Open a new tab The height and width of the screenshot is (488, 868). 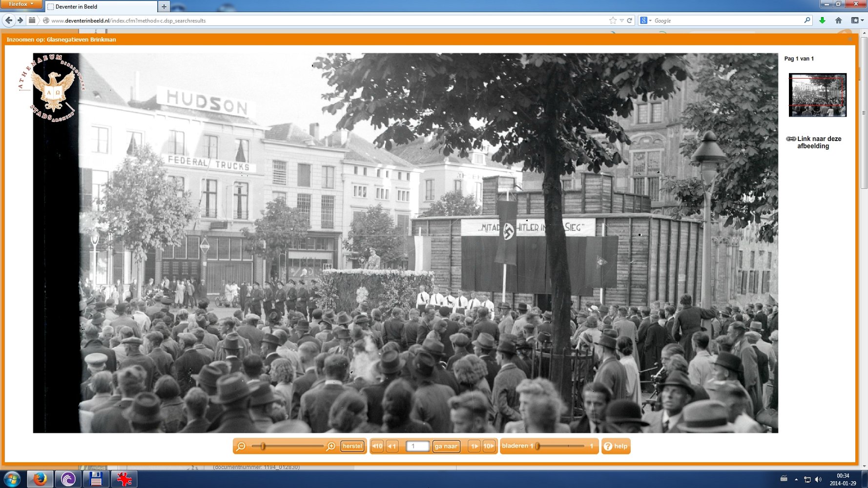pos(164,6)
